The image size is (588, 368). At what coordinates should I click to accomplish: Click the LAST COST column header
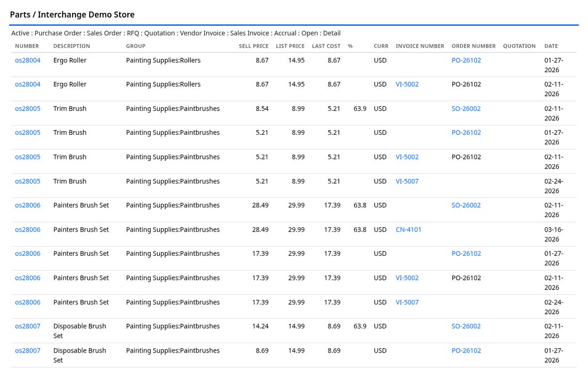click(326, 46)
